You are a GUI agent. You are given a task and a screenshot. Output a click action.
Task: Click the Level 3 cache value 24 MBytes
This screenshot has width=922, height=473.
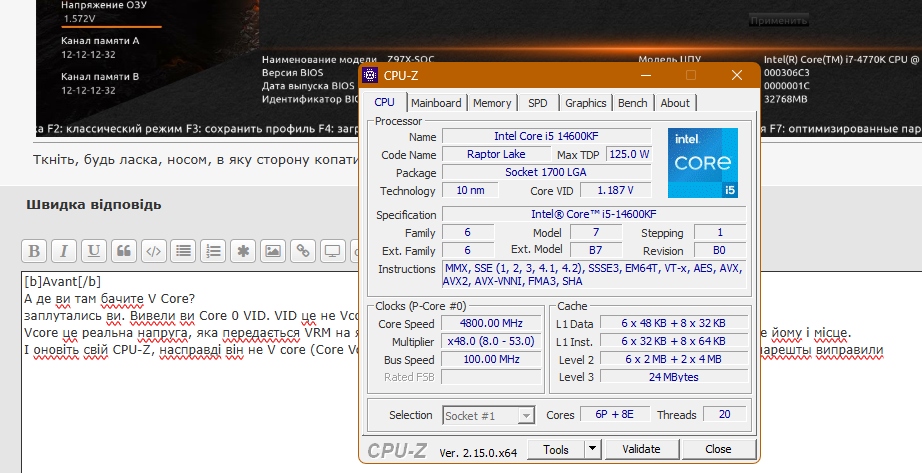673,377
